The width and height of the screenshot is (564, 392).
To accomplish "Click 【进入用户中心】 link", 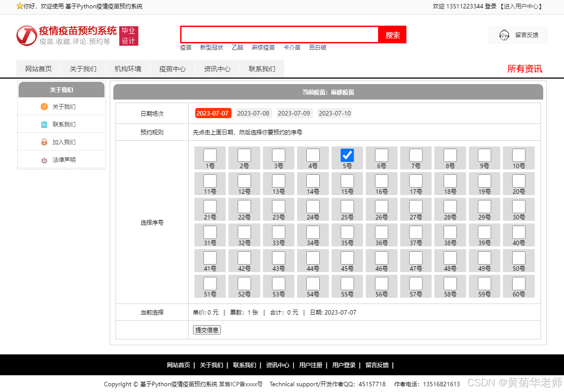I will tap(521, 6).
